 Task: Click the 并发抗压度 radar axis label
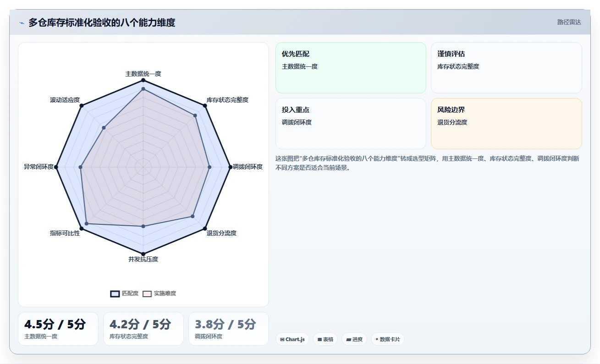click(x=143, y=259)
